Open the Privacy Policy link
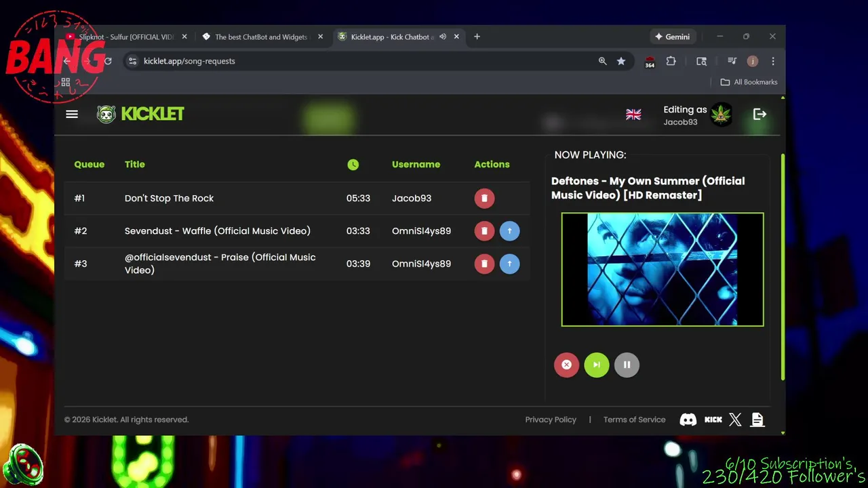The height and width of the screenshot is (488, 868). pyautogui.click(x=551, y=420)
